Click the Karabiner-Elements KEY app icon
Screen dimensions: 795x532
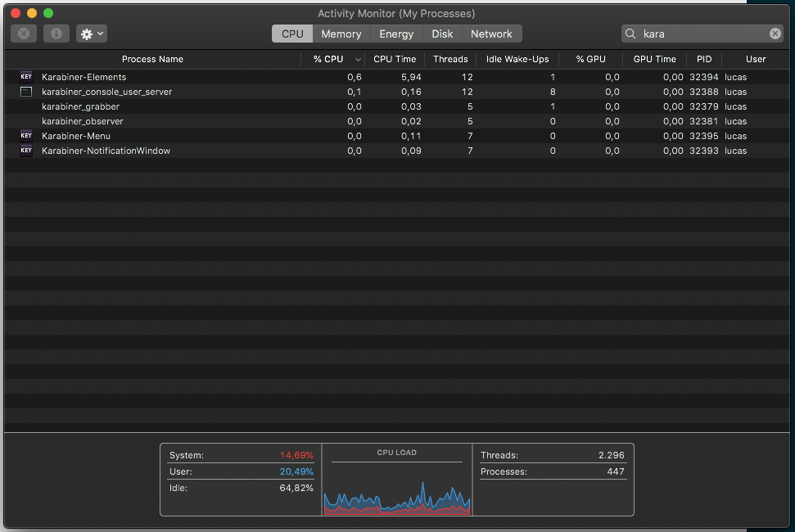click(x=26, y=77)
